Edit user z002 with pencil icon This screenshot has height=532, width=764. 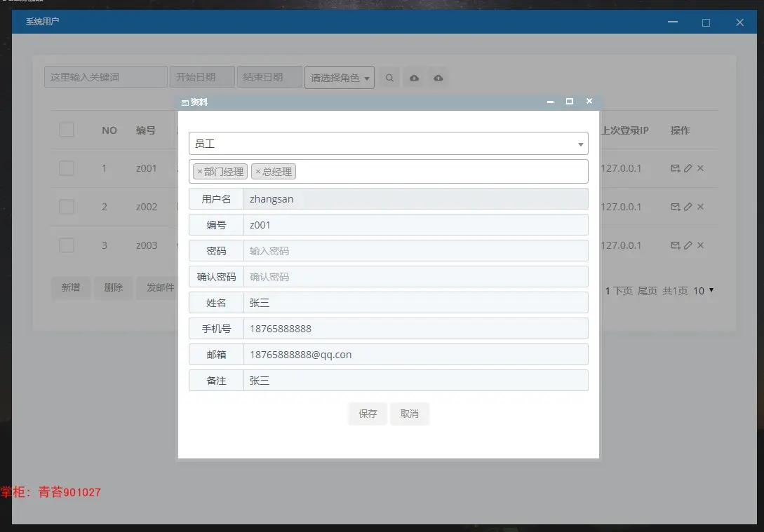tap(688, 207)
